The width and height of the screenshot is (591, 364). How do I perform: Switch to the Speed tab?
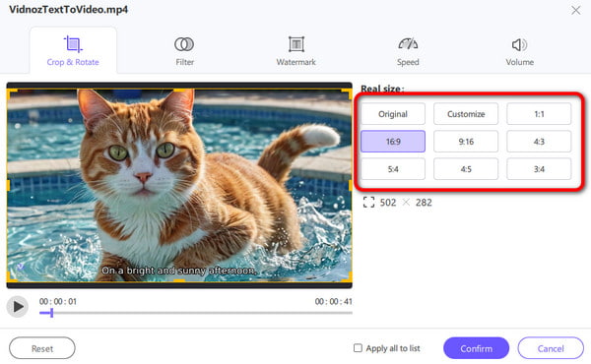(x=408, y=51)
